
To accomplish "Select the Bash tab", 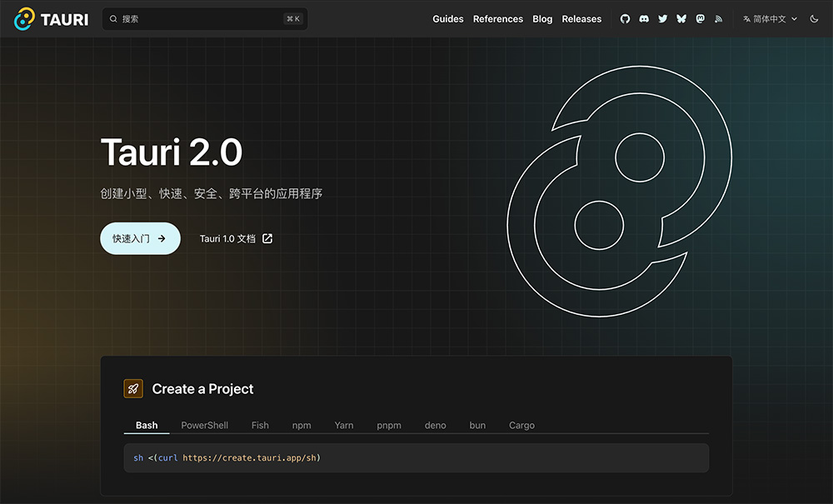I will (147, 425).
